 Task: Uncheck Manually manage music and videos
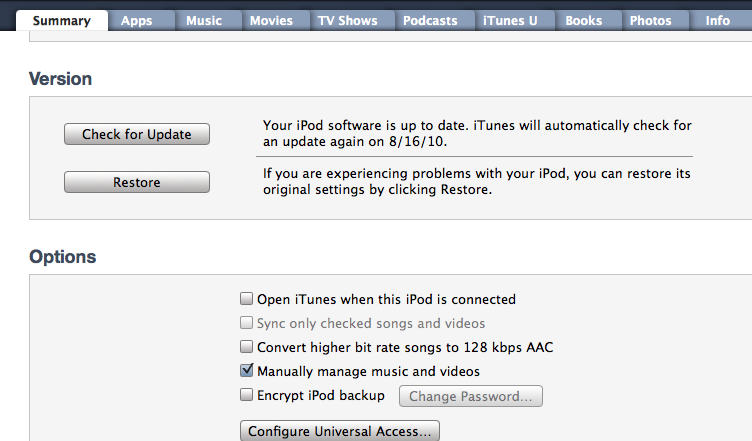coord(247,370)
